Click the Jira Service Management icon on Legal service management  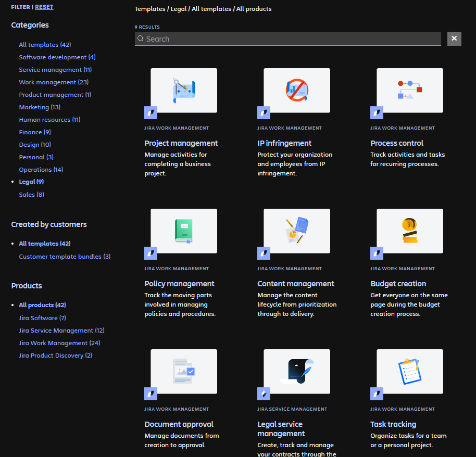coord(264,393)
